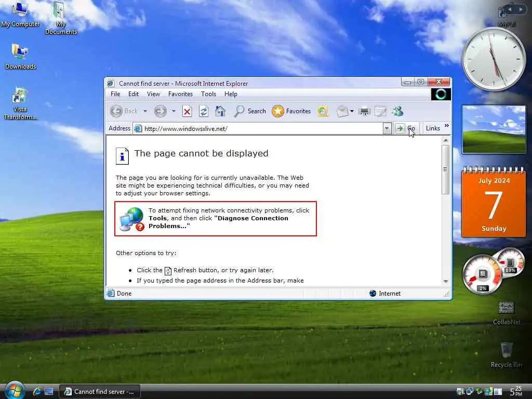532x399 pixels.
Task: Click the Mail envelope icon
Action: tap(342, 111)
